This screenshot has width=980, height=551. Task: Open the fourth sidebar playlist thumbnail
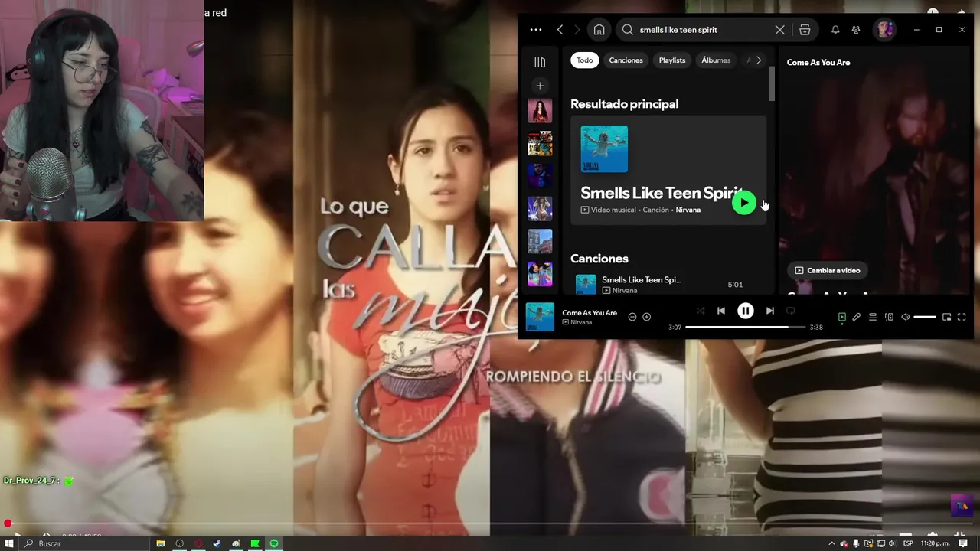click(540, 208)
